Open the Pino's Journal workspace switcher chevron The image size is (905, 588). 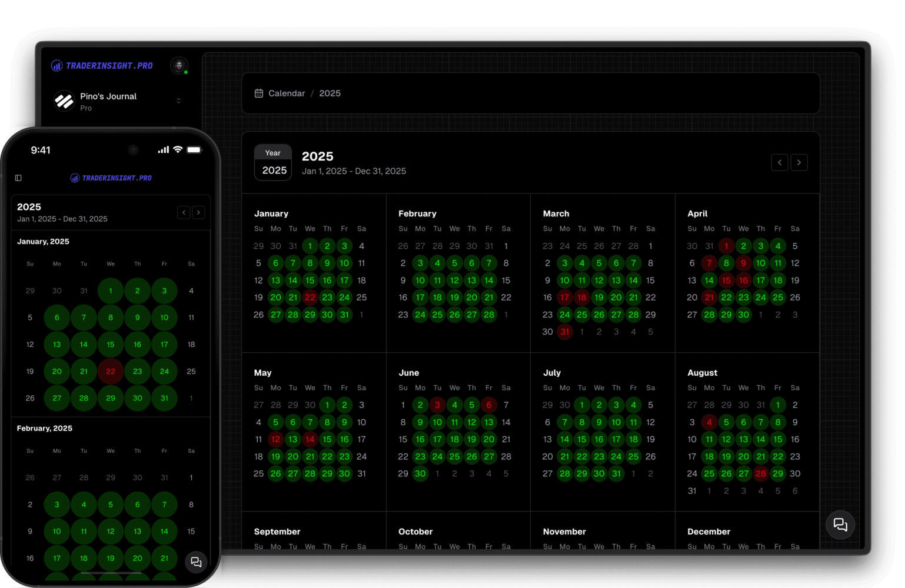(178, 101)
